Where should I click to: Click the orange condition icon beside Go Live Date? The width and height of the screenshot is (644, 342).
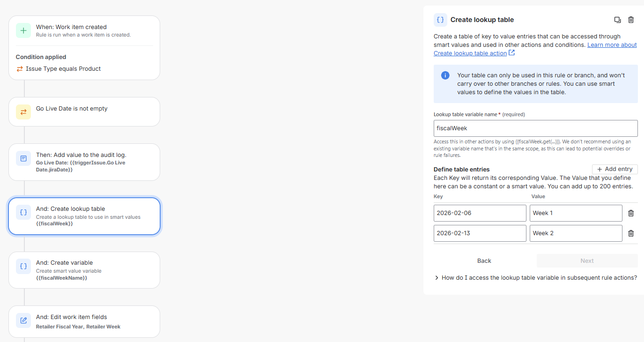click(x=23, y=112)
